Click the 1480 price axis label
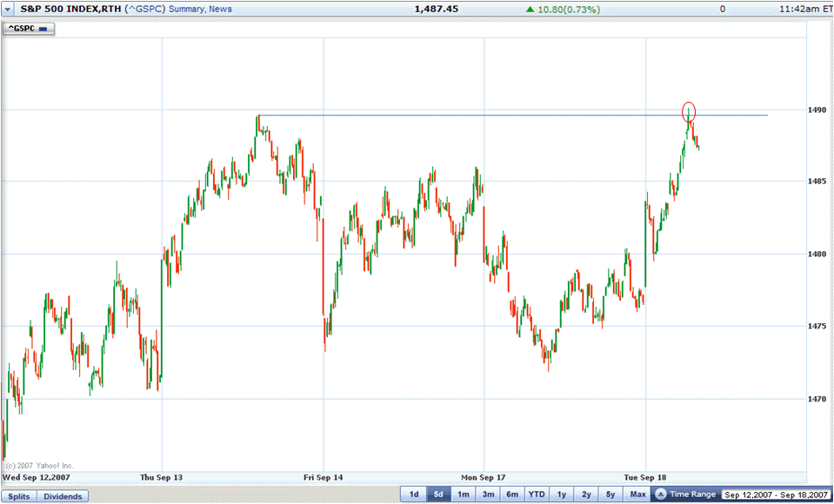 click(817, 254)
